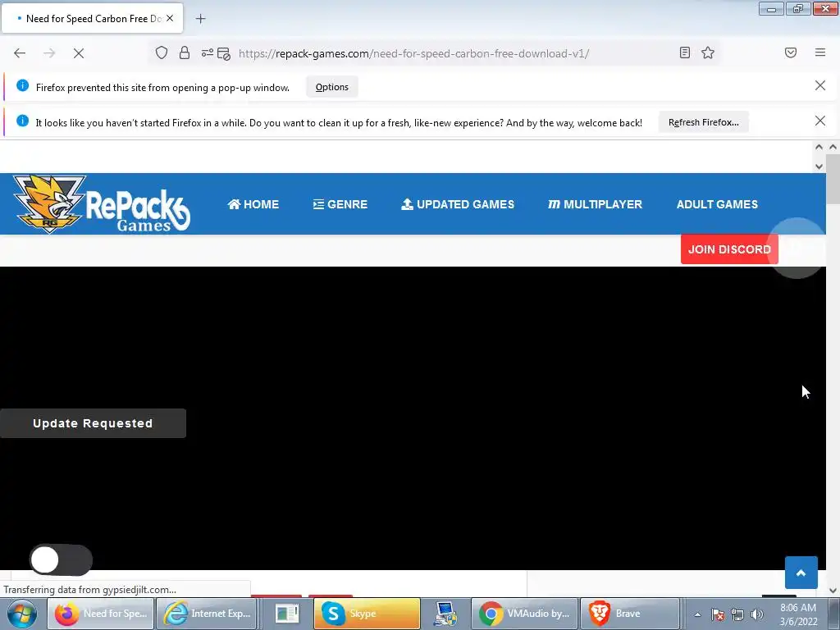
Task: Open a new tab
Action: coord(200,19)
